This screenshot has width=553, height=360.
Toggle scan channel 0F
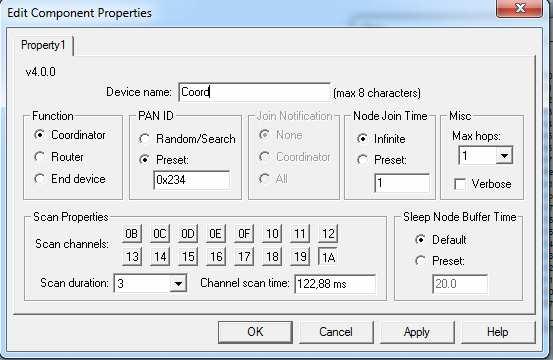[244, 233]
